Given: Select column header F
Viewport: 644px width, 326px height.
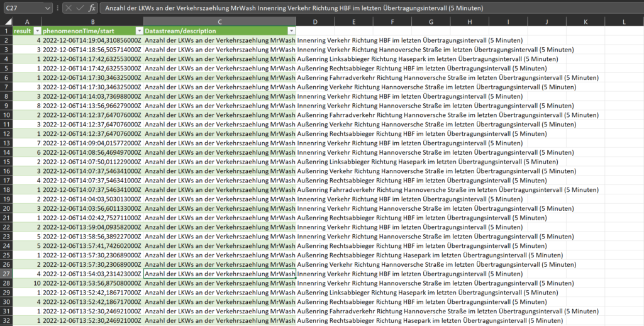Looking at the screenshot, I should [x=392, y=22].
